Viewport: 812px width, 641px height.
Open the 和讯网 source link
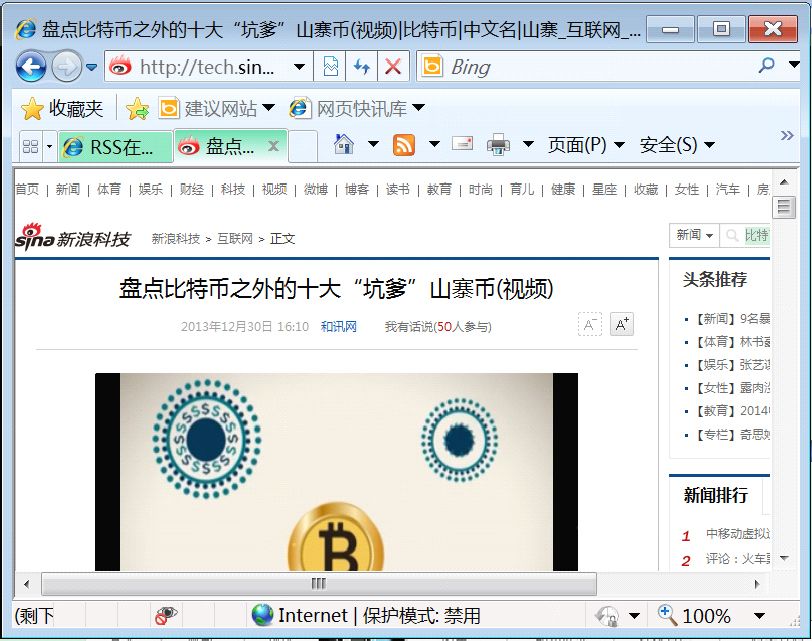[x=339, y=327]
